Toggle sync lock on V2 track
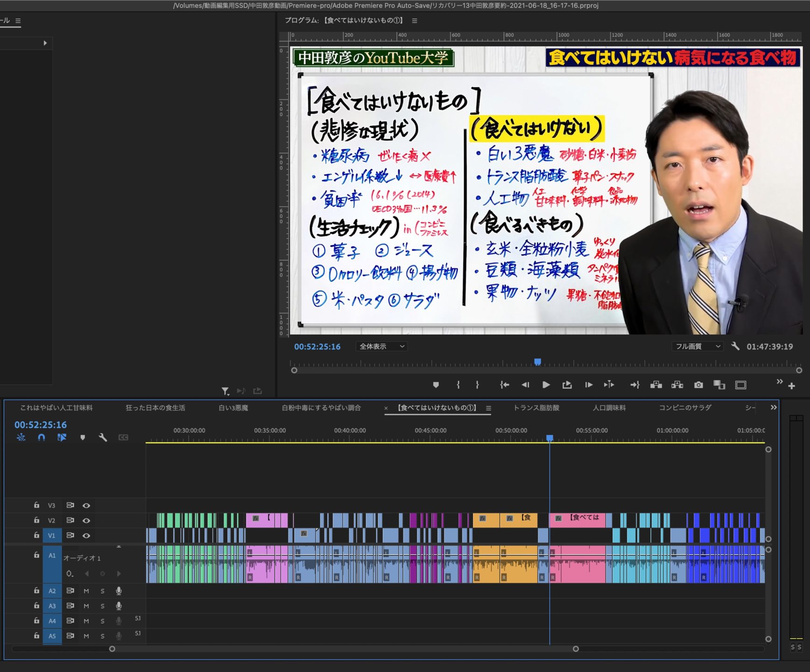This screenshot has width=810, height=672. [70, 520]
